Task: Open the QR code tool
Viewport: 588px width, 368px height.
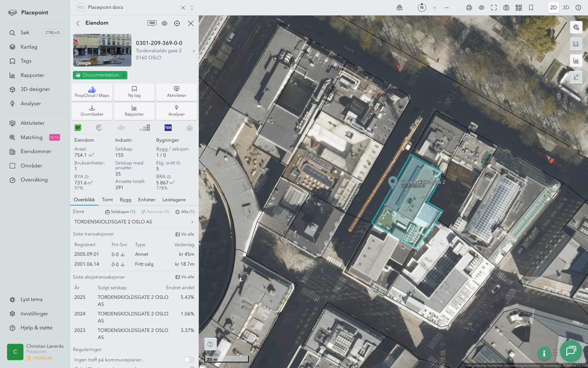Action: pos(519,8)
